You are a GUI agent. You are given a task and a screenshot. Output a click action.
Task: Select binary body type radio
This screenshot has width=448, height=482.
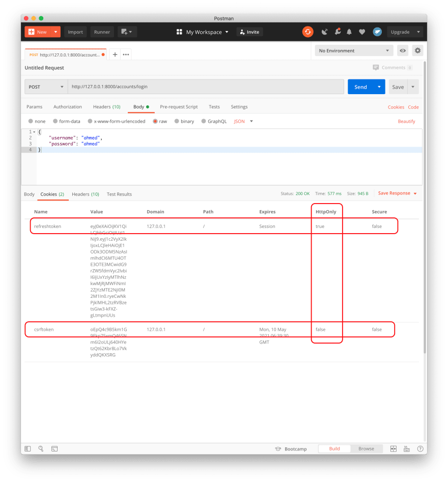click(x=177, y=121)
